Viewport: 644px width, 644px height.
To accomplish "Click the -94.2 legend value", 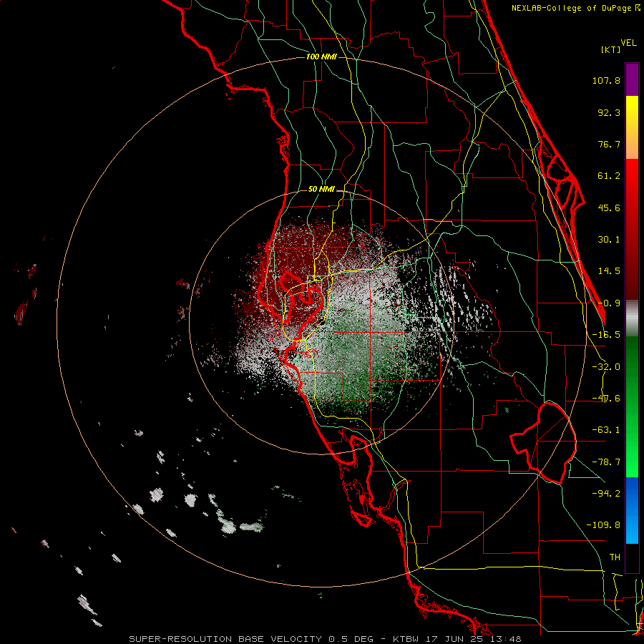I will (606, 493).
